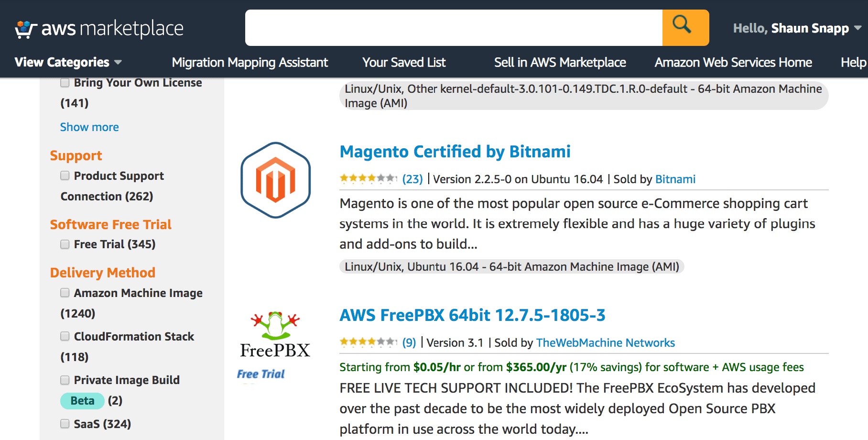
Task: Check the Free Trial (345) filter
Action: pyautogui.click(x=65, y=244)
